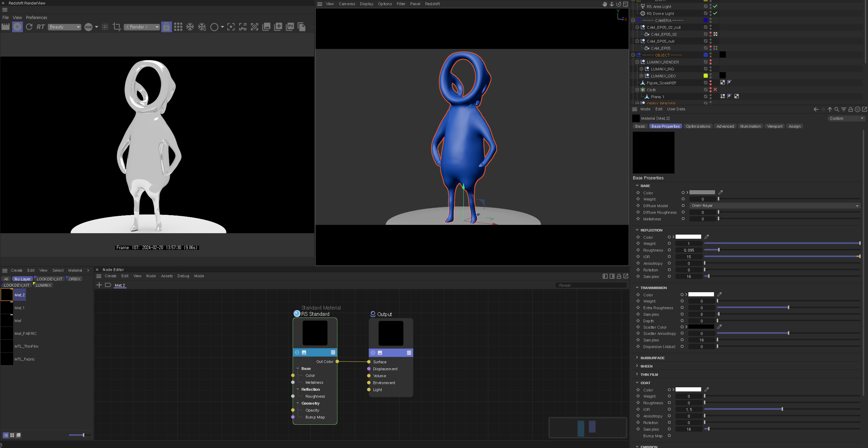868x448 pixels.
Task: Toggle the lock icon in RenderView toolbar
Action: (166, 27)
